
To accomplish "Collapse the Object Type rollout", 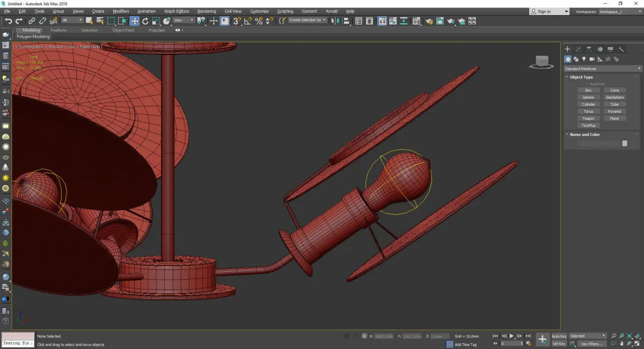I will pos(581,77).
